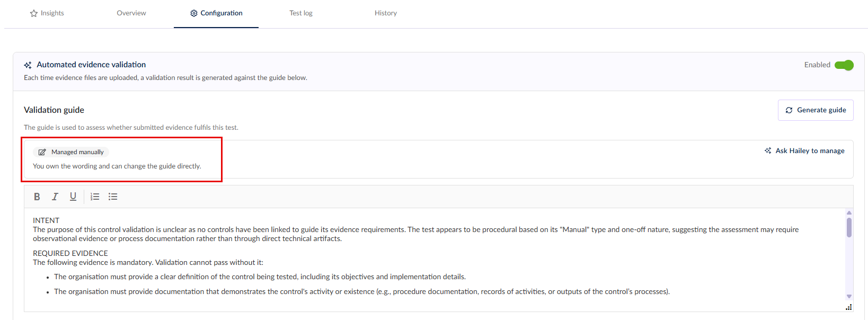Click Ask Hailey to manage
Screen dimensions: 868x320
click(x=804, y=151)
